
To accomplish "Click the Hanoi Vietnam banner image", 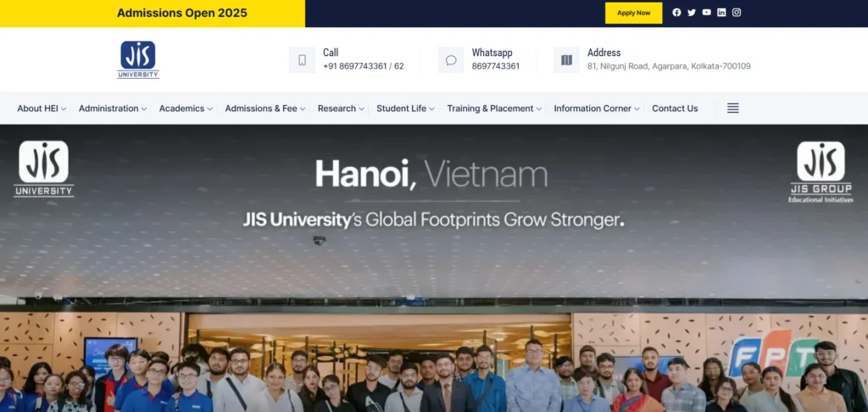I will [434, 268].
